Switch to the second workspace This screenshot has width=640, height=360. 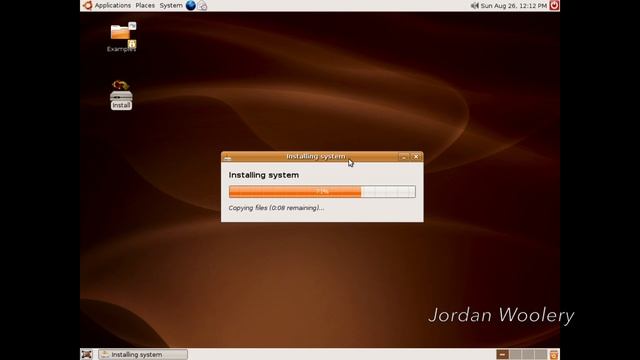[515, 354]
